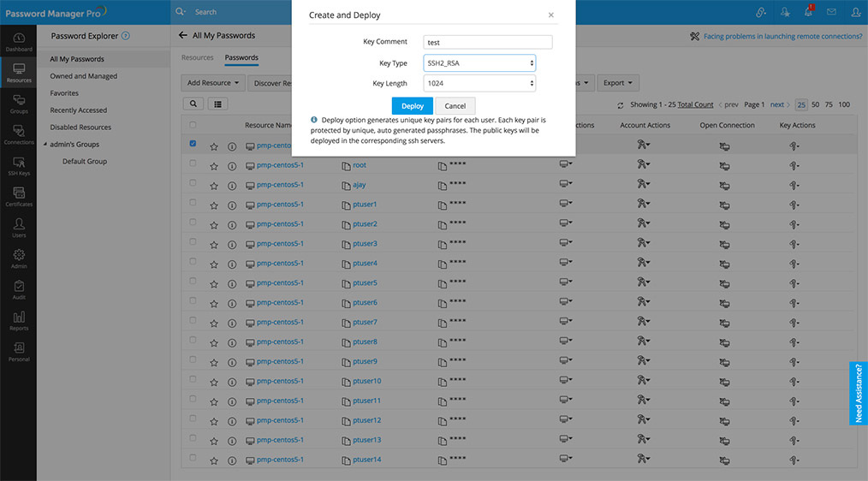
Task: Check the ptuser4 row checkbox
Action: [x=193, y=261]
